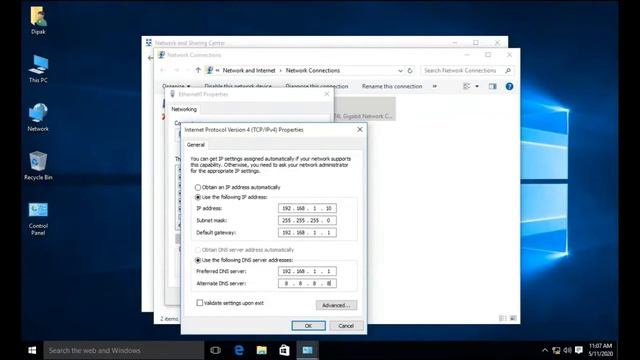Screen dimensions: 640x360
Task: Click the Default gateway field
Action: click(307, 233)
